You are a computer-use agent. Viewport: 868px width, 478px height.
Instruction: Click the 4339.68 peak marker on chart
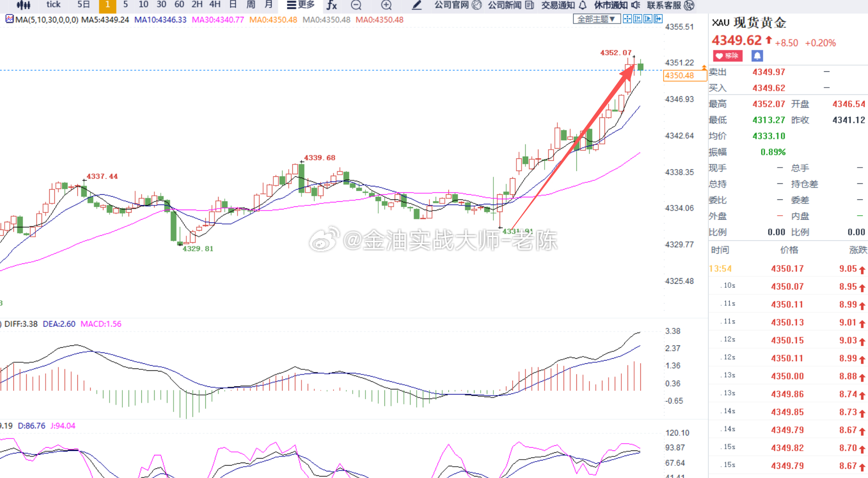click(319, 158)
